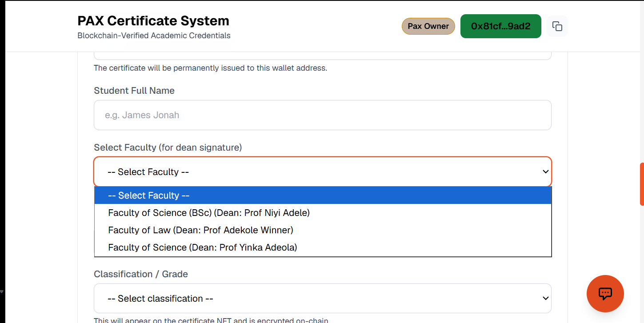Image resolution: width=644 pixels, height=323 pixels.
Task: Click the Pax Owner badge
Action: (428, 26)
